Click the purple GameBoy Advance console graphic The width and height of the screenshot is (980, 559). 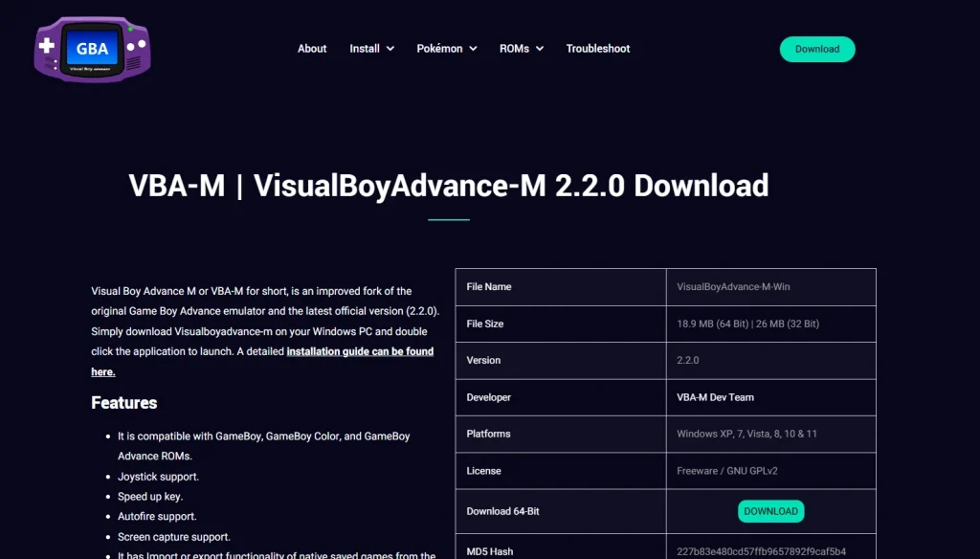tap(91, 48)
